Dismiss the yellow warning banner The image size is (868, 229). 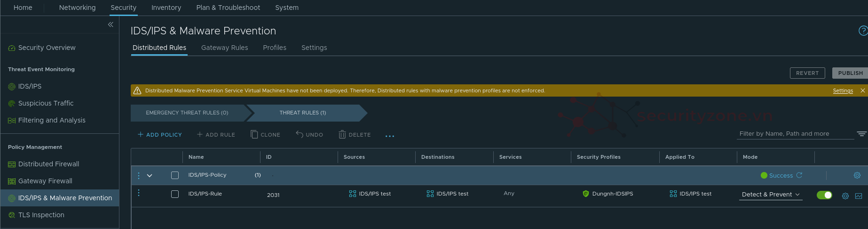tap(863, 90)
